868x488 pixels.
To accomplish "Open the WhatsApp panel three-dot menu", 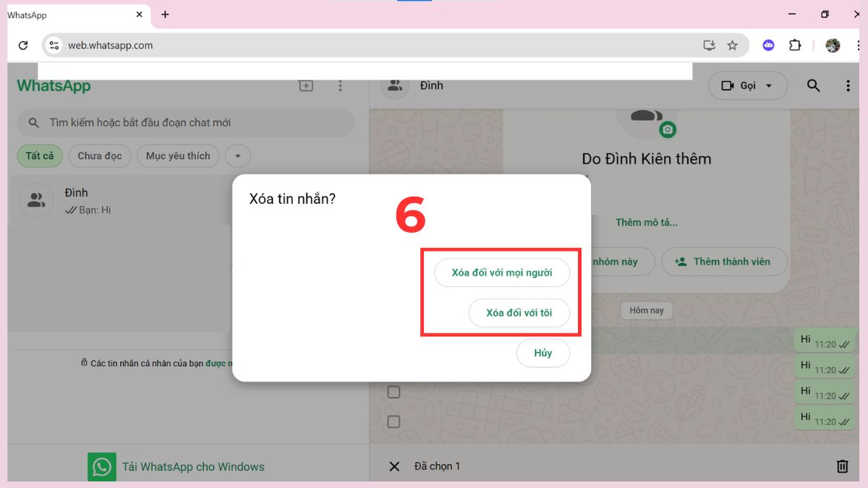I will [x=340, y=85].
